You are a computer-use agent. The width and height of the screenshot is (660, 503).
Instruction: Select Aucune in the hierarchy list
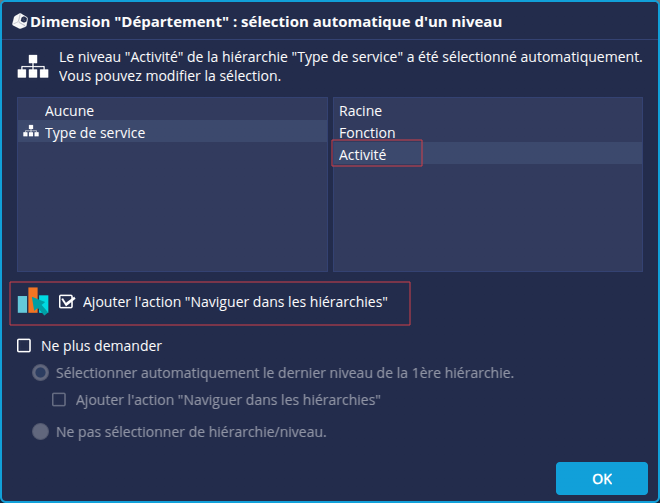(69, 111)
